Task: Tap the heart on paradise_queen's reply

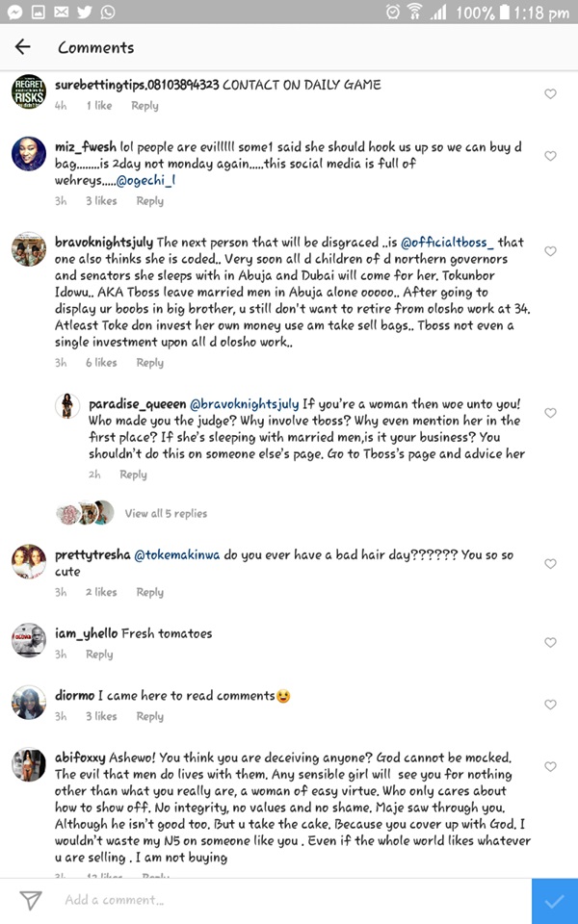Action: 550,413
